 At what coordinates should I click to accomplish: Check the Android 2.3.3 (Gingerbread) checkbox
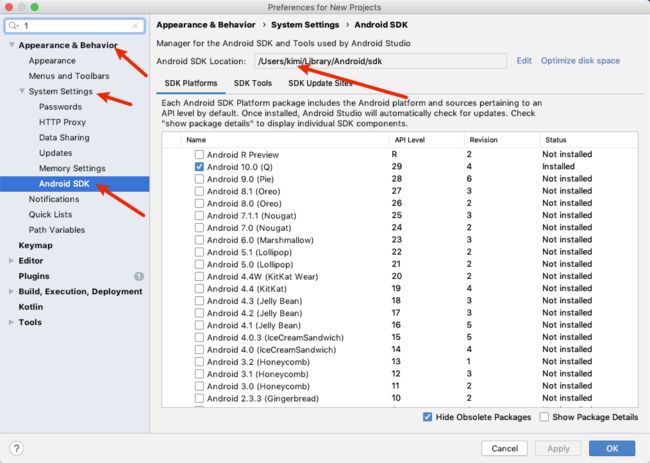(x=199, y=398)
